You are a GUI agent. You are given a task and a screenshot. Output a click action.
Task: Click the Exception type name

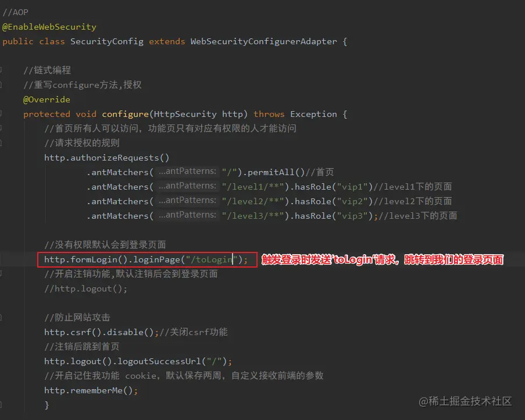(x=313, y=114)
